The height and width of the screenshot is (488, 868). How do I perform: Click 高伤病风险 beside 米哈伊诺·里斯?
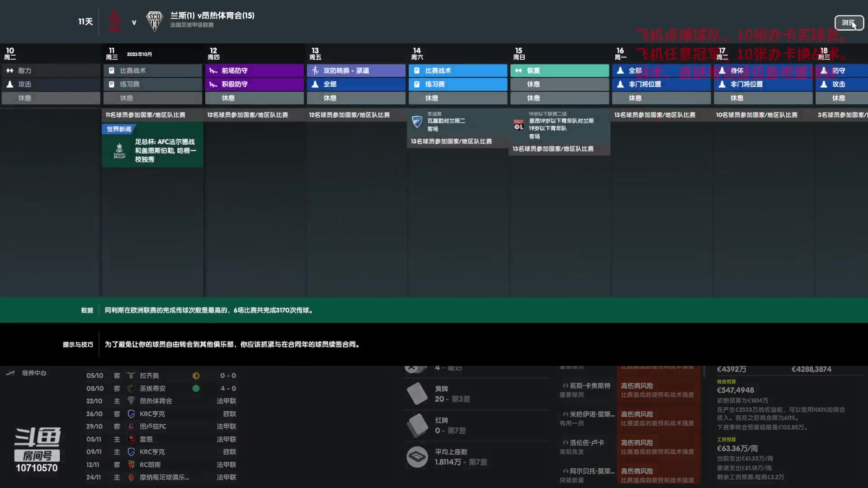pos(637,414)
